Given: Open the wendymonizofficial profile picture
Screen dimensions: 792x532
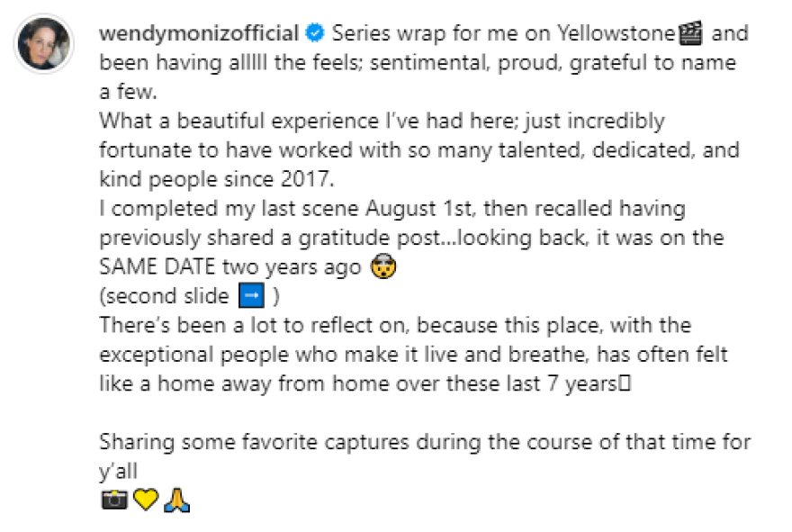Looking at the screenshot, I should click(x=44, y=43).
